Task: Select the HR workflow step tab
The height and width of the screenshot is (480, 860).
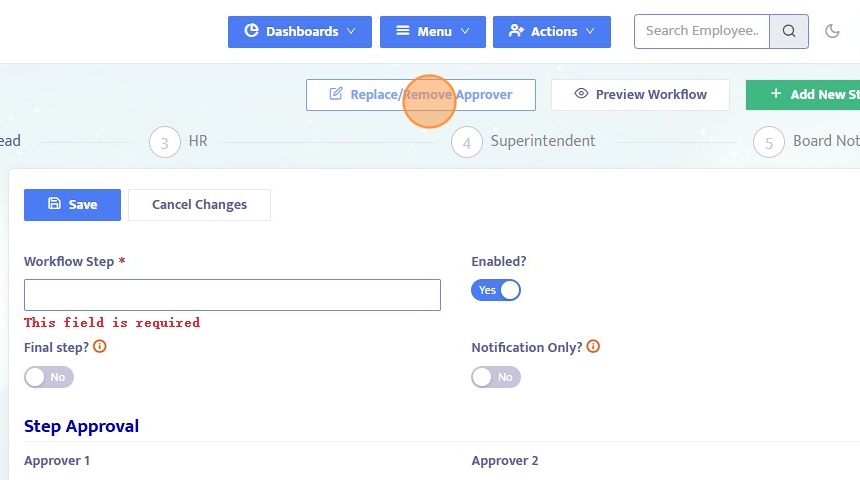Action: click(198, 141)
